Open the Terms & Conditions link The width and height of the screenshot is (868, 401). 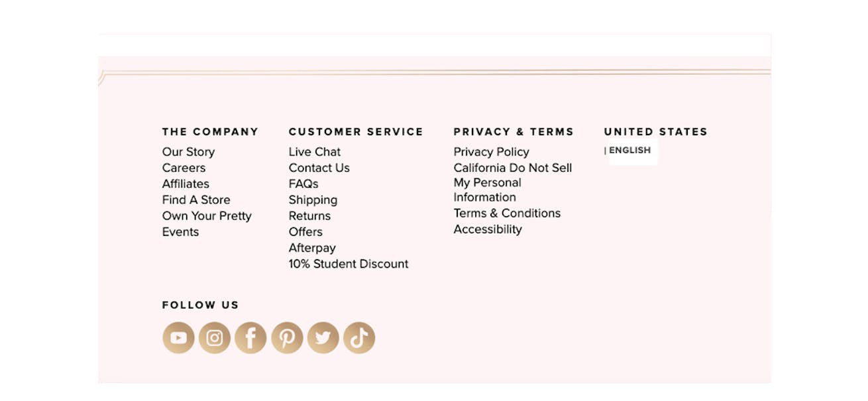[508, 213]
